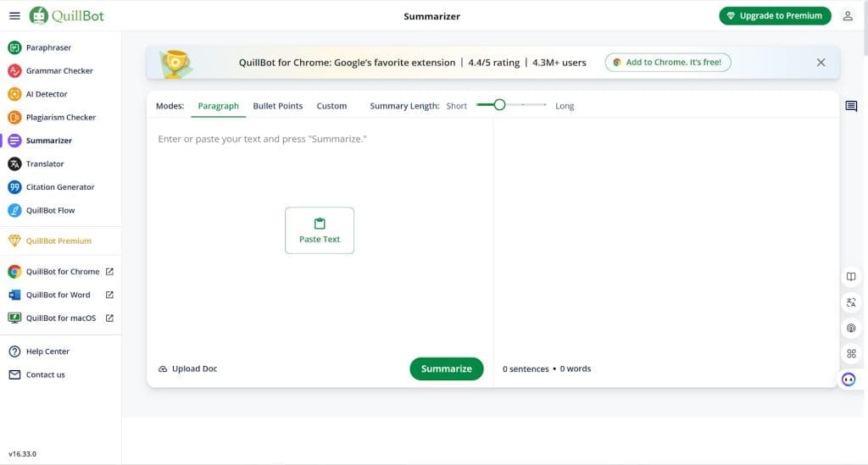Click the 0 words counter
This screenshot has width=868, height=465.
pyautogui.click(x=576, y=368)
